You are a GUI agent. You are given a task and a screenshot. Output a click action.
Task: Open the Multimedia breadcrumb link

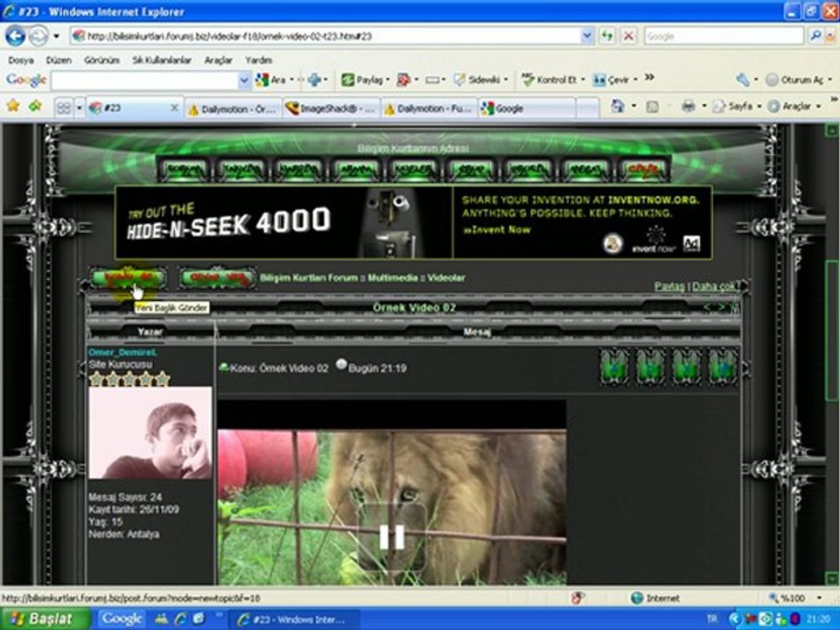click(x=393, y=277)
